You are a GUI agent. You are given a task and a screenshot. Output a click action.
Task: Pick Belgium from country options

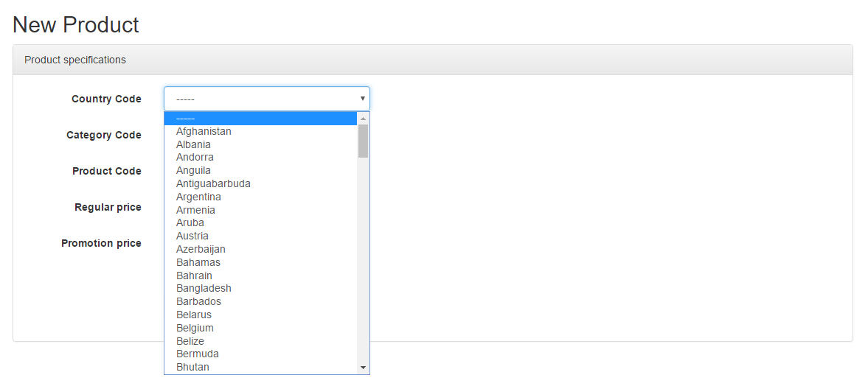261,328
